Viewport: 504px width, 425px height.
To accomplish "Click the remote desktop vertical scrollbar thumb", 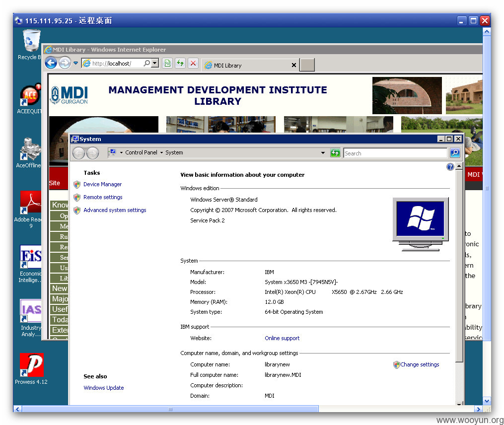I will 487,188.
